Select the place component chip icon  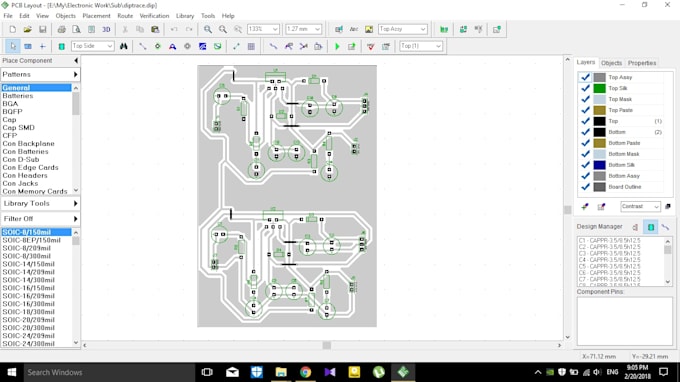click(x=62, y=46)
